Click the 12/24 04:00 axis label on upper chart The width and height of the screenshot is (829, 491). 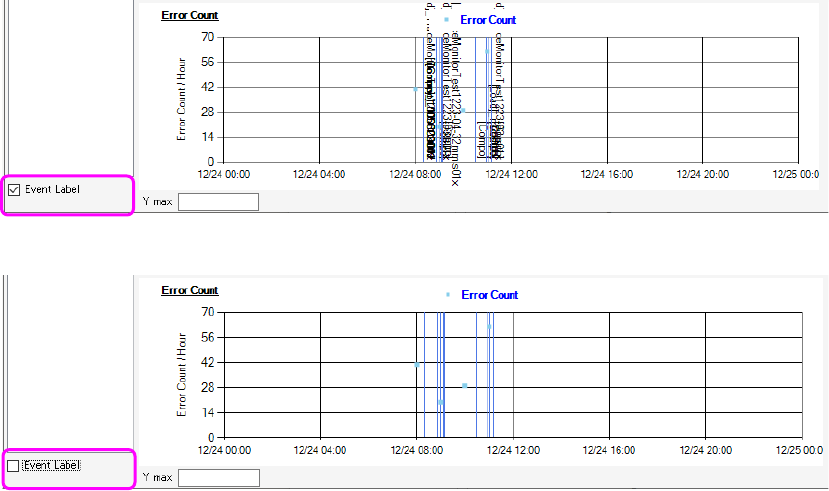tap(318, 174)
